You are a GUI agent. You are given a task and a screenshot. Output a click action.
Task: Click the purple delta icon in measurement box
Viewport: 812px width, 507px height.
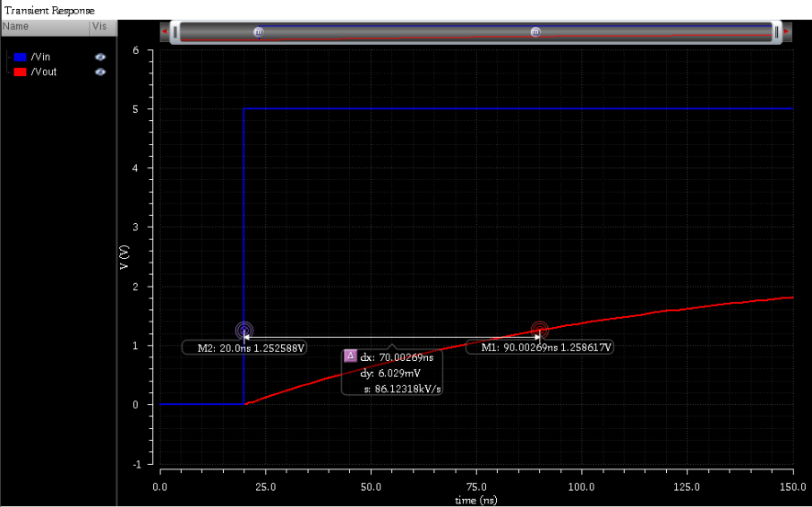[350, 357]
